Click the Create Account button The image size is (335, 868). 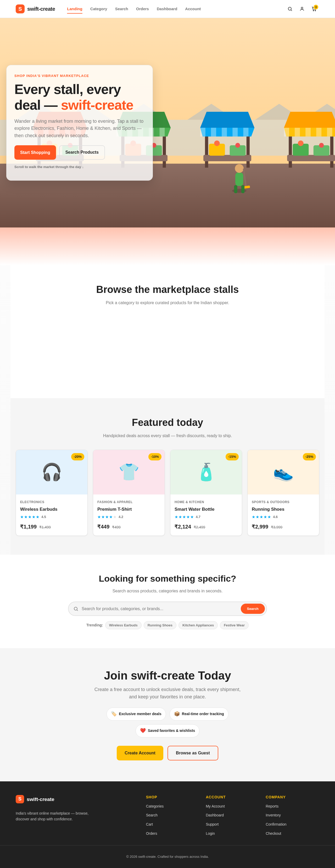coord(140,753)
